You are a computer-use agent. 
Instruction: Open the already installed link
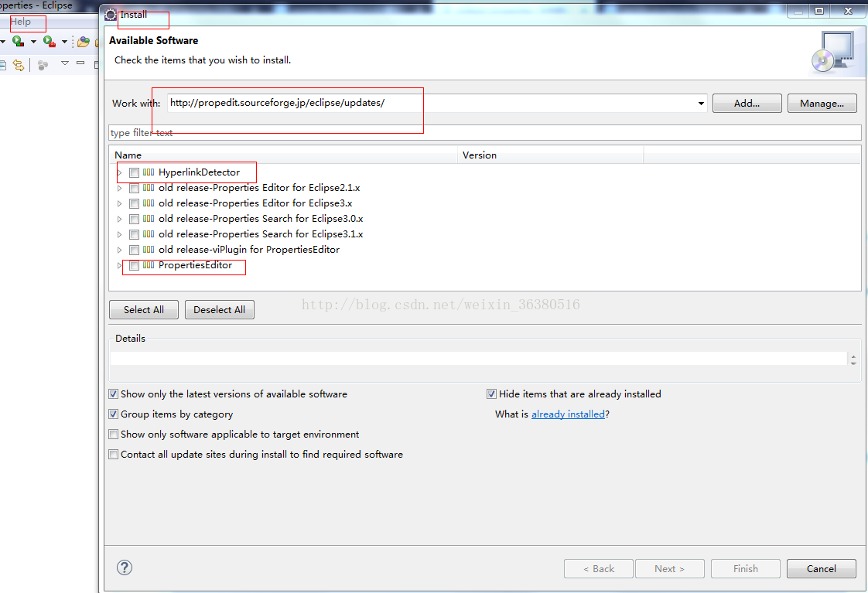tap(568, 414)
